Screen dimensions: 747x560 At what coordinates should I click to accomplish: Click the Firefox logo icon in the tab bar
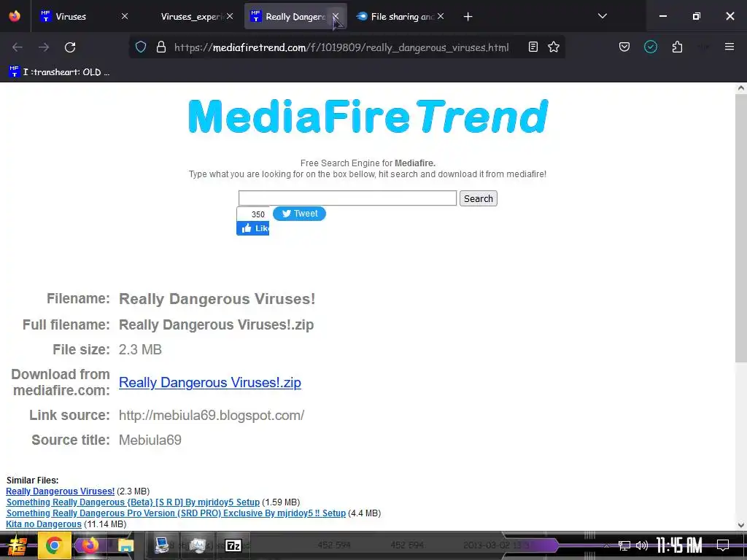coord(15,16)
